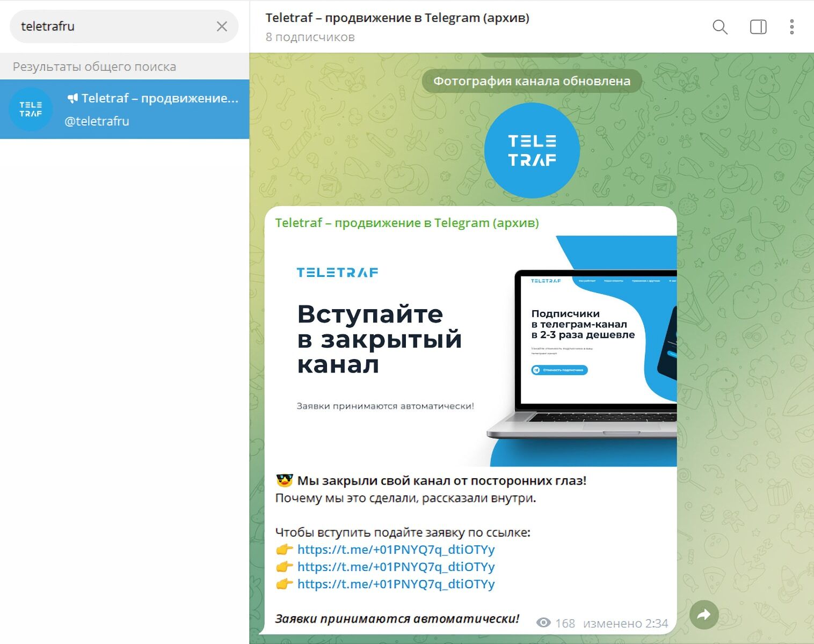The height and width of the screenshot is (644, 814).
Task: Click the forward arrow button beside post
Action: 704,614
